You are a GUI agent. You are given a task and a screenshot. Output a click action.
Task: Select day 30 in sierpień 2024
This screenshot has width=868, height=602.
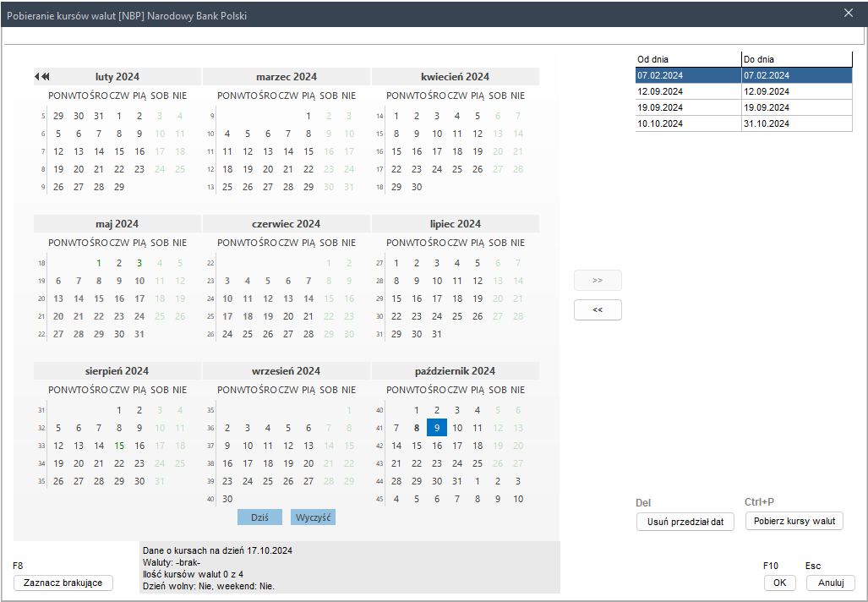(x=139, y=481)
